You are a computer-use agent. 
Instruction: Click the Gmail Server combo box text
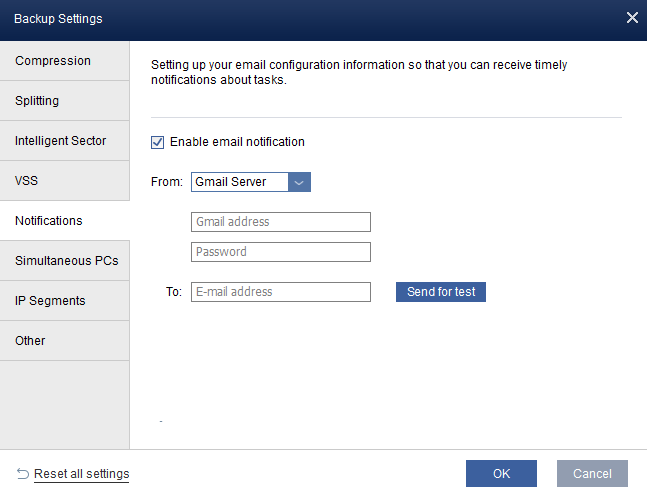pos(239,182)
